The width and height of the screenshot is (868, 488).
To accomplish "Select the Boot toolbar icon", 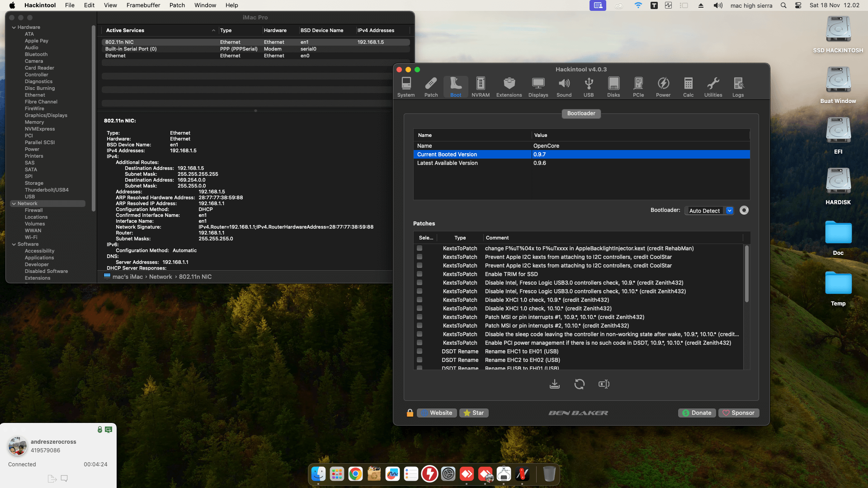I will coord(456,87).
